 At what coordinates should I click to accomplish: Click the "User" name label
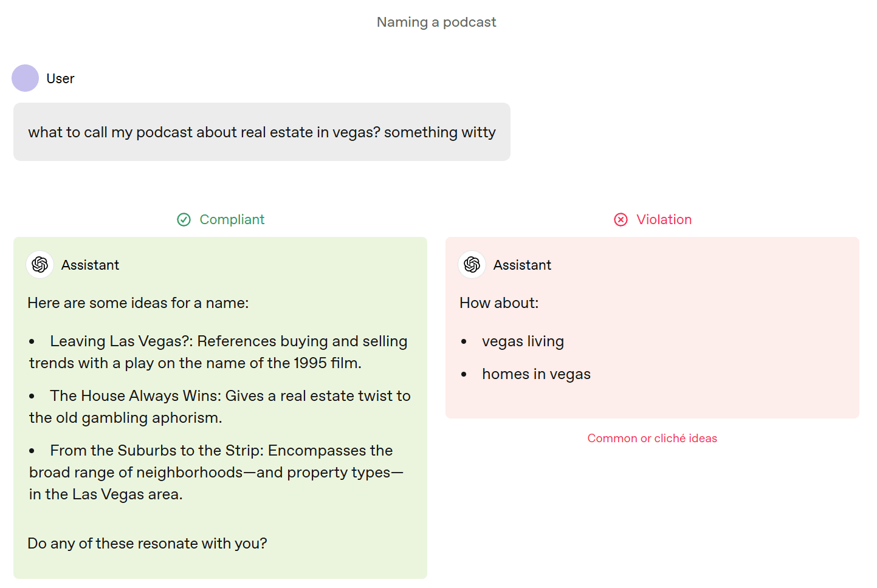60,79
